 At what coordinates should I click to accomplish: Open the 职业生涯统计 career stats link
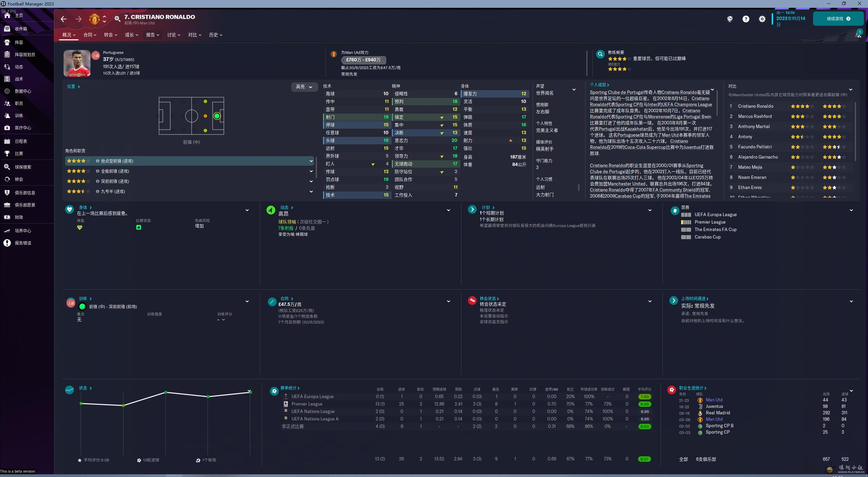pos(693,388)
